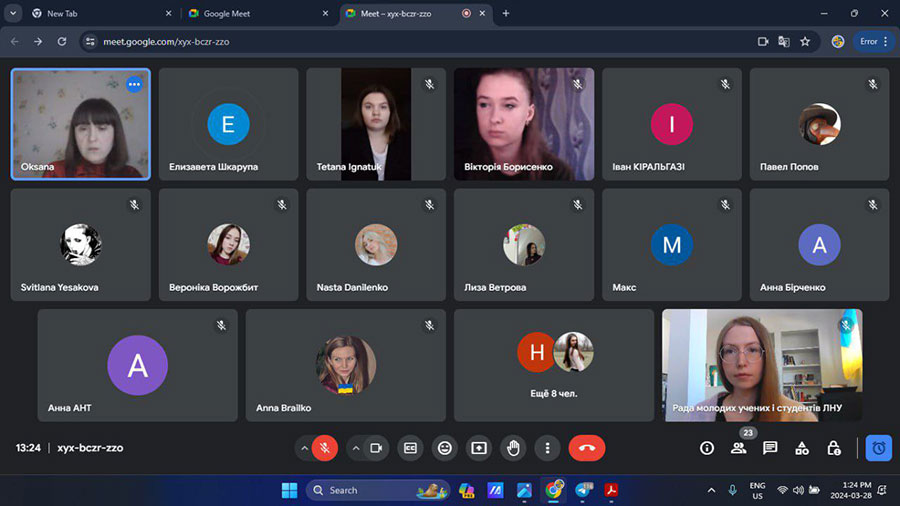Bookmark this page with the star
900x506 pixels.
point(805,41)
